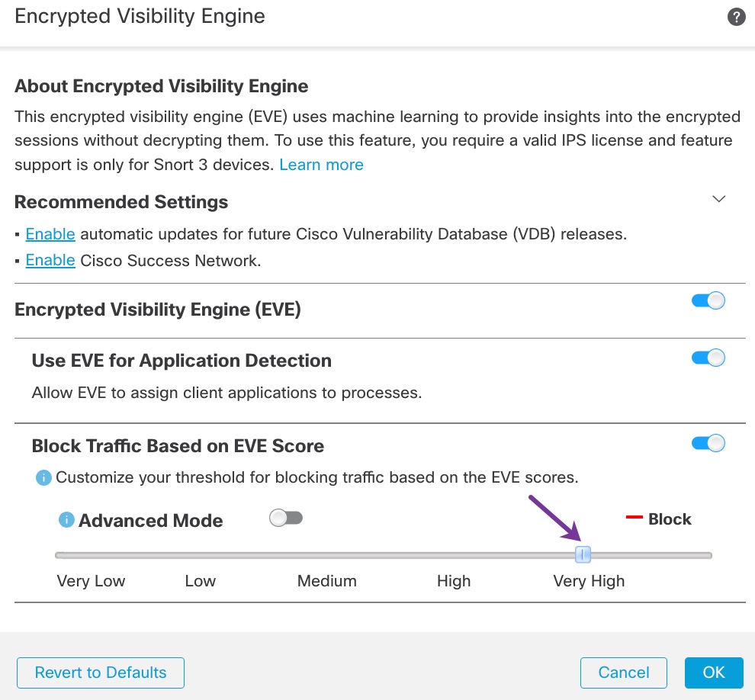Click the EVE score slider handle
Image resolution: width=755 pixels, height=700 pixels.
[x=583, y=554]
